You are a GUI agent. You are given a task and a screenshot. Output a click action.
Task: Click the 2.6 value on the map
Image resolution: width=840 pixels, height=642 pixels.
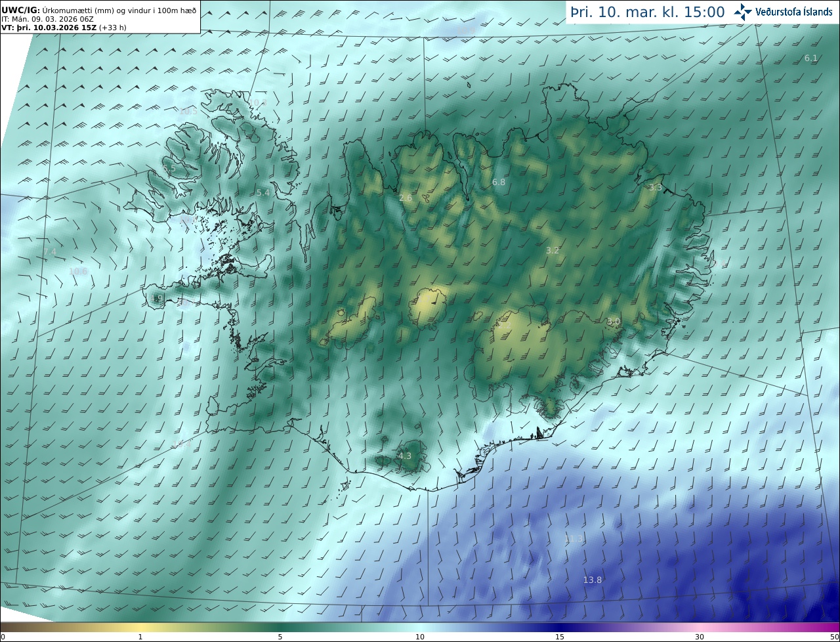pos(406,198)
